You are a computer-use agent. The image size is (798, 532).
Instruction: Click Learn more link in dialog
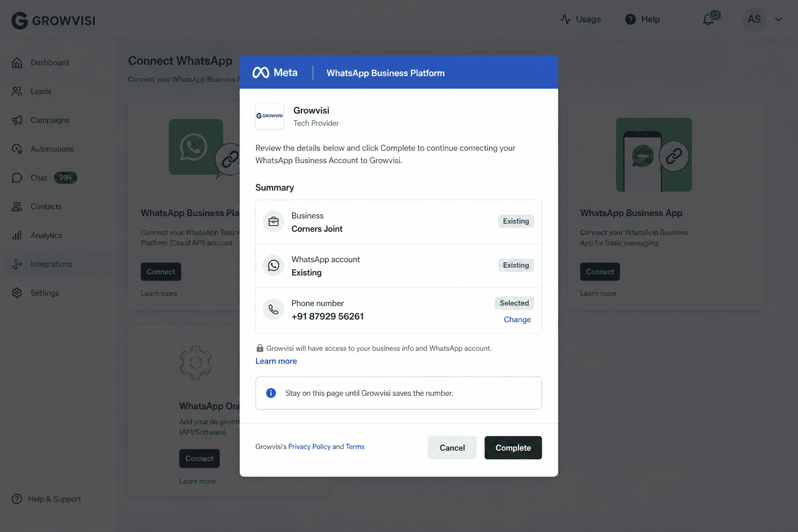(276, 361)
